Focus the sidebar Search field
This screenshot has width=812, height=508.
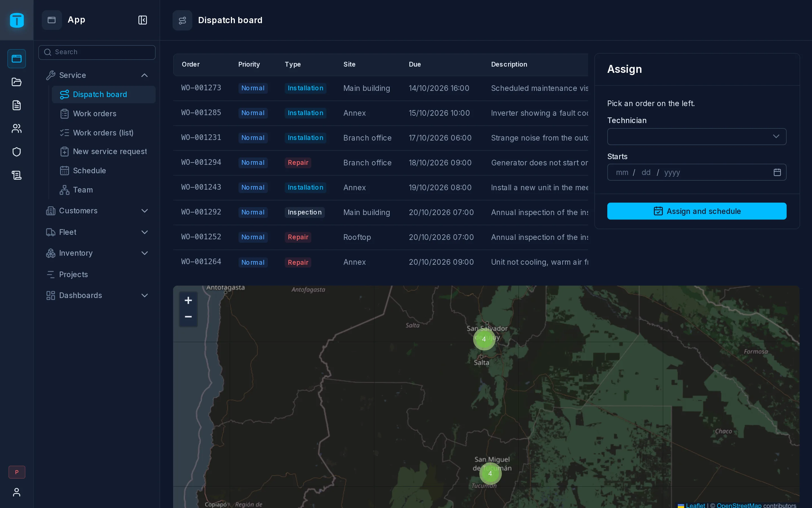pos(97,52)
